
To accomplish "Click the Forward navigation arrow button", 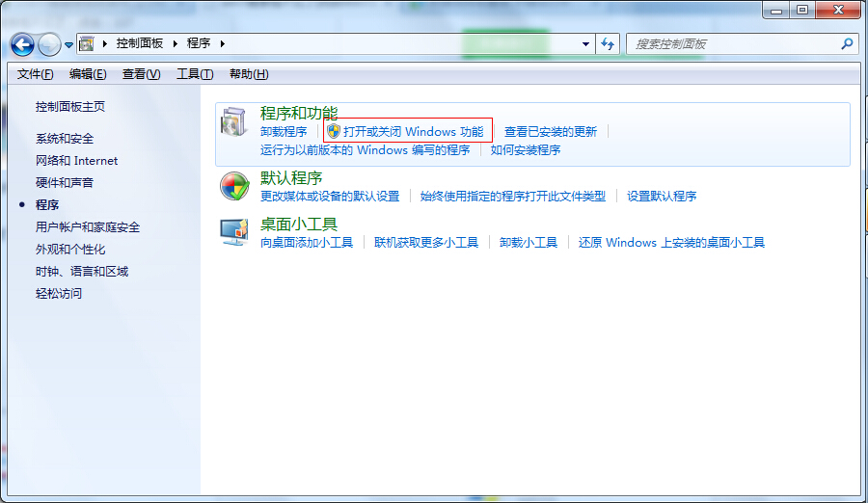I will [49, 44].
